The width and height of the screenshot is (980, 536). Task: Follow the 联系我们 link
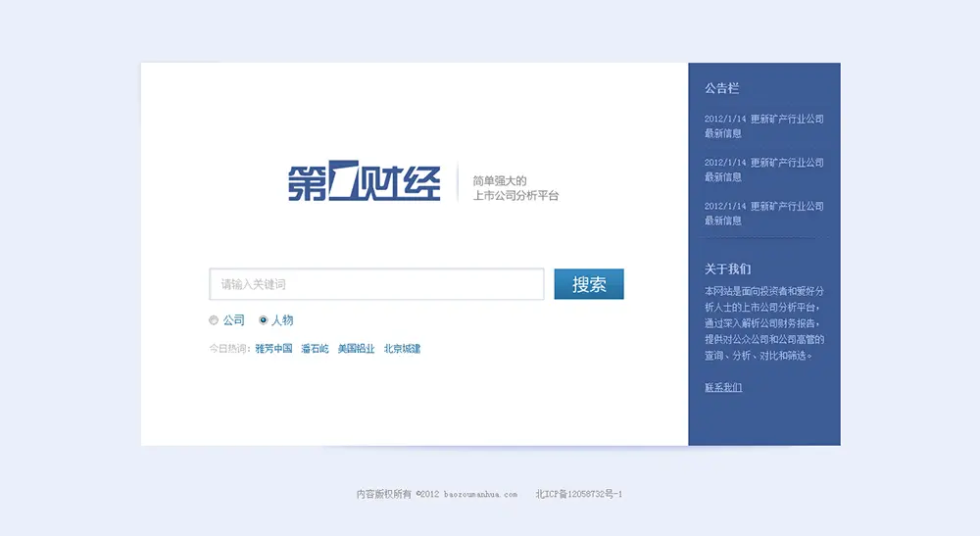(x=723, y=388)
